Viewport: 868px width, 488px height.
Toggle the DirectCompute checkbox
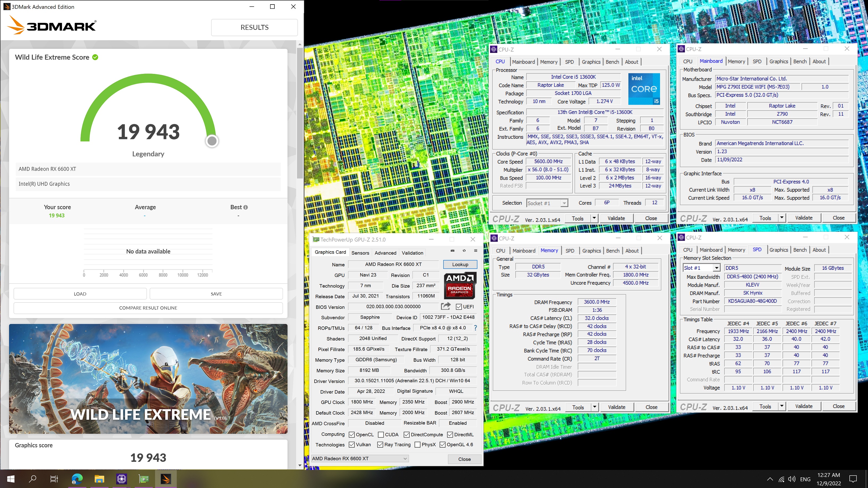(x=406, y=435)
